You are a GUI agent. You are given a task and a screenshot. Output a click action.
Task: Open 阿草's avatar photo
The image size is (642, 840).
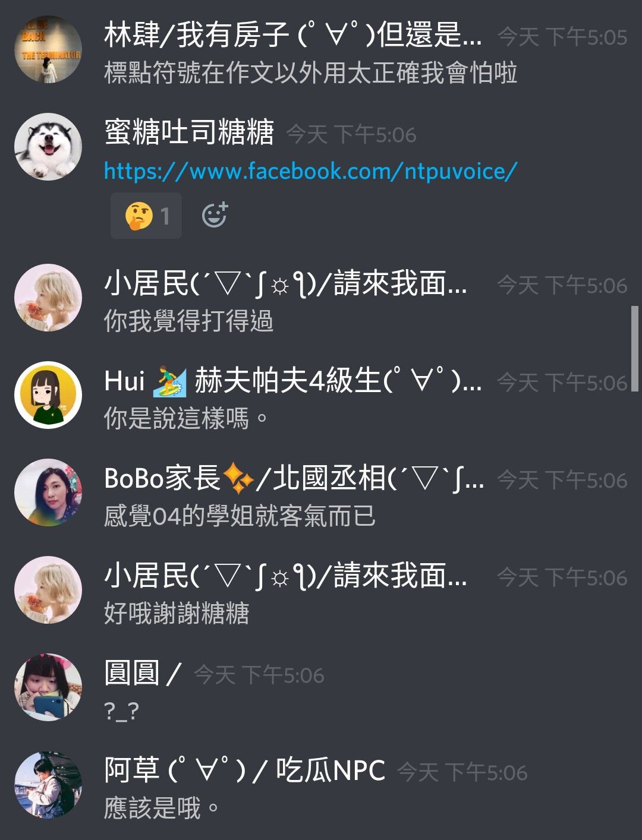click(48, 785)
